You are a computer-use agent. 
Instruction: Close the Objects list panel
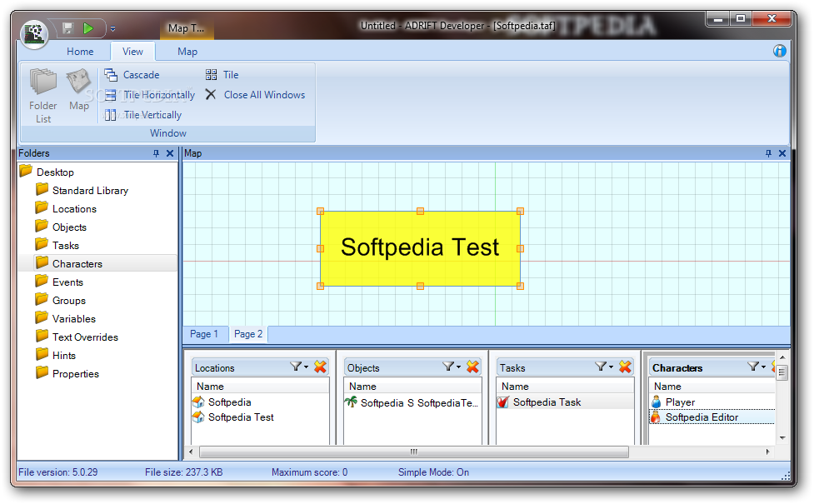coord(472,367)
